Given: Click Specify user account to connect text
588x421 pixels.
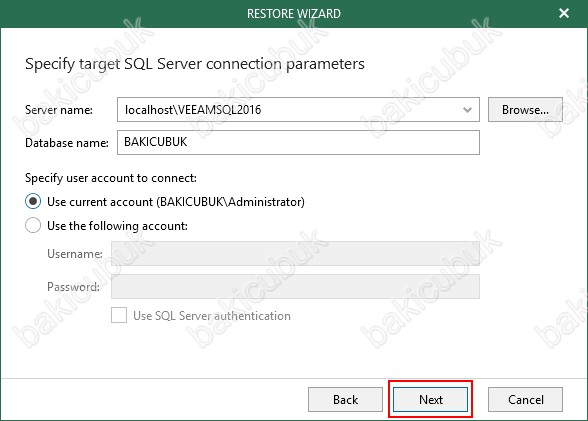Looking at the screenshot, I should (x=111, y=178).
